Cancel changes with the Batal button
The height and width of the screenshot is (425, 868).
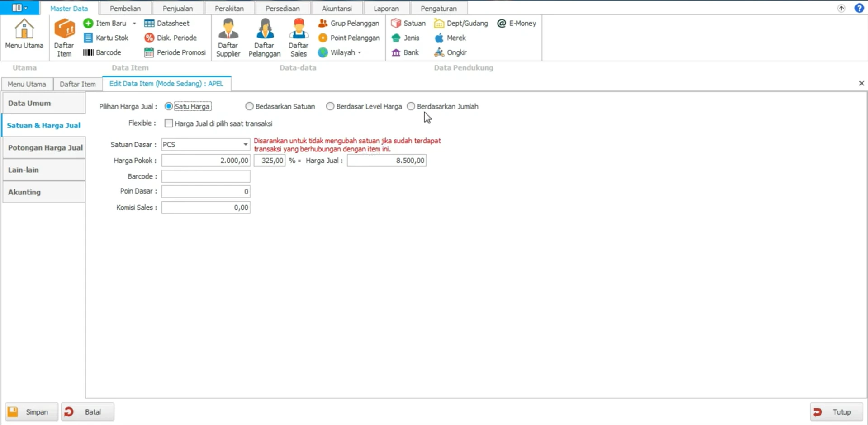(88, 412)
